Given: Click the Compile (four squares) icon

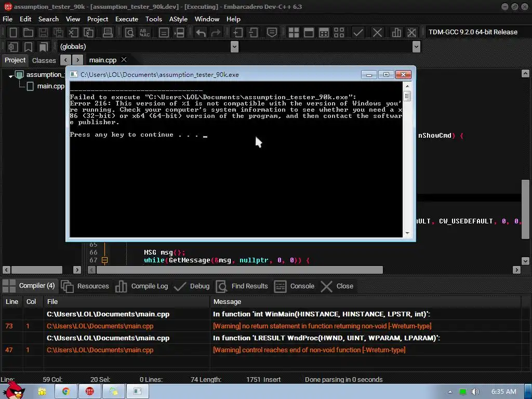Looking at the screenshot, I should pos(294,33).
